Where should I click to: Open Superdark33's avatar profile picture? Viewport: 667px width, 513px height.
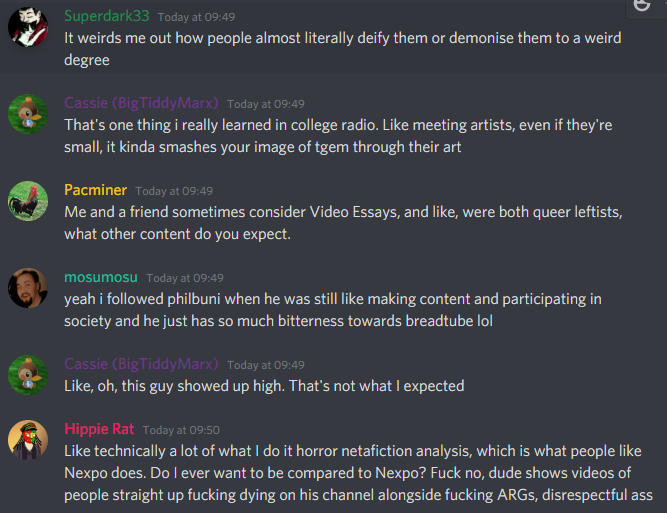click(x=28, y=27)
